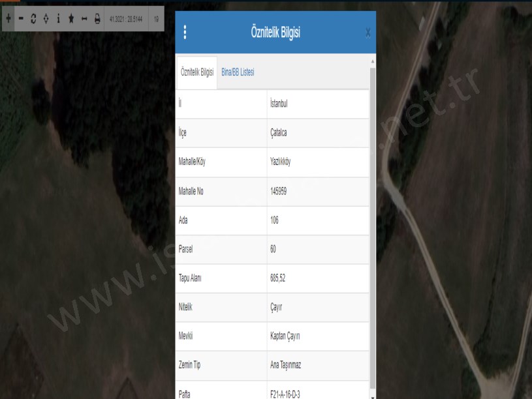The width and height of the screenshot is (532, 399).
Task: Click the scrollbar down arrow
Action: [x=373, y=395]
